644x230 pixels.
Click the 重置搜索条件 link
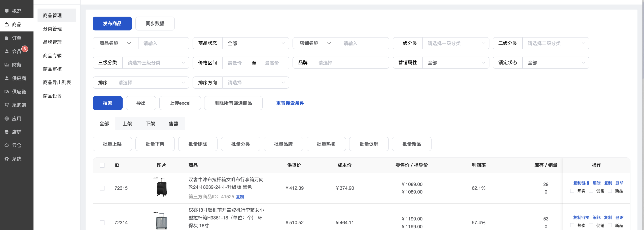[x=290, y=103]
